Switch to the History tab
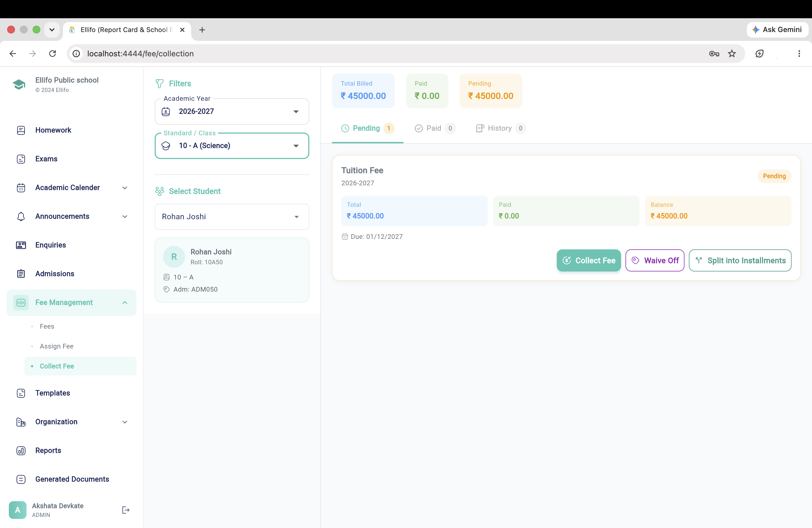Image resolution: width=812 pixels, height=528 pixels. tap(500, 128)
